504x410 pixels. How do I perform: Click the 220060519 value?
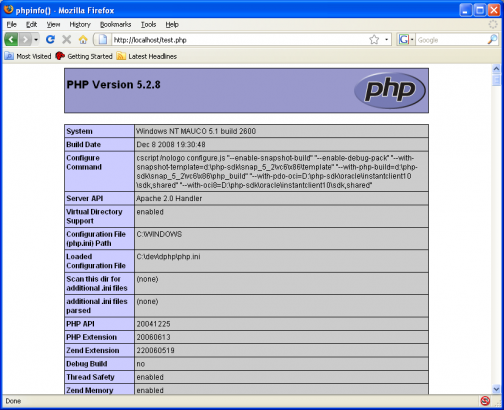(155, 350)
